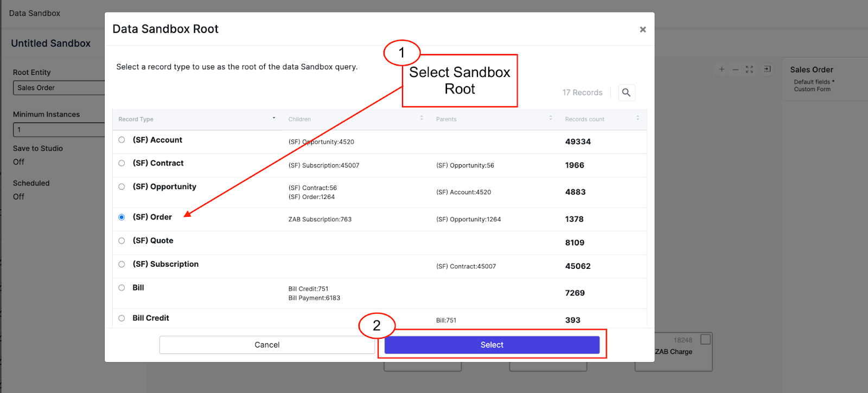
Task: Sort the Children column
Action: (x=422, y=118)
